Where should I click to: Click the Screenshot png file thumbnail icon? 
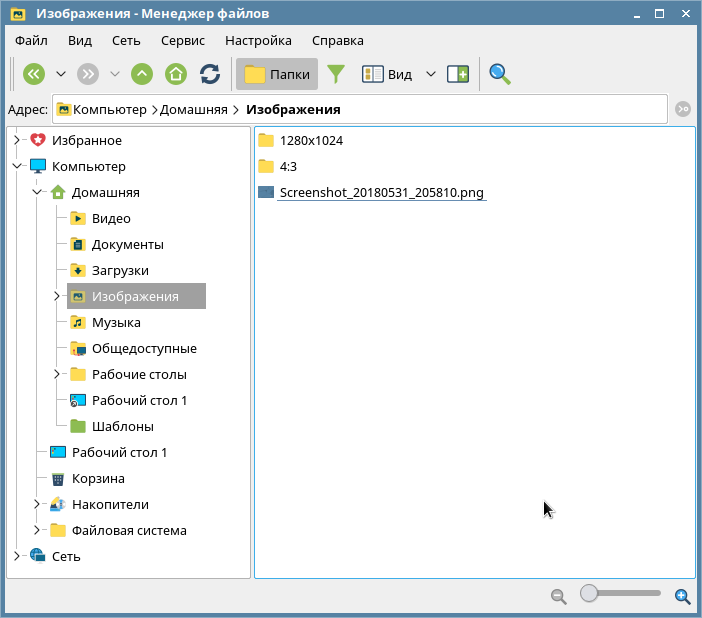266,192
